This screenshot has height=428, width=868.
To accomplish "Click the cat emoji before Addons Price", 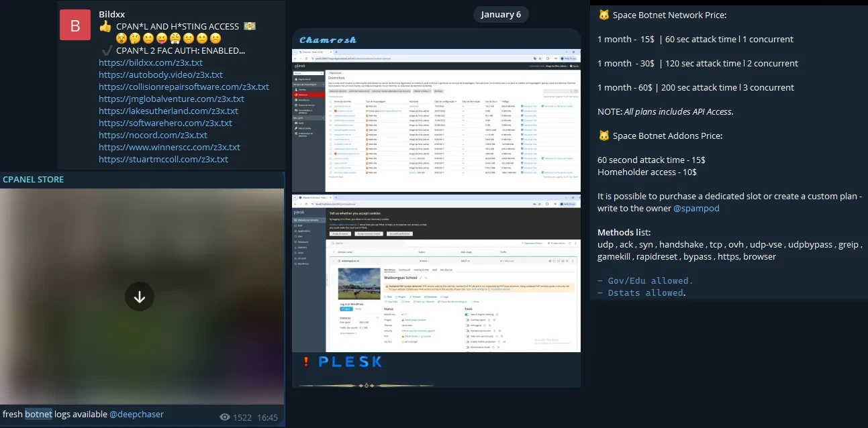I will tap(604, 136).
